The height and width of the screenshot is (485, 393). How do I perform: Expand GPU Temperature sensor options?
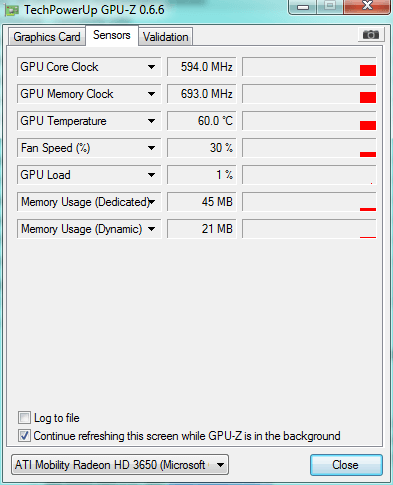click(x=151, y=121)
